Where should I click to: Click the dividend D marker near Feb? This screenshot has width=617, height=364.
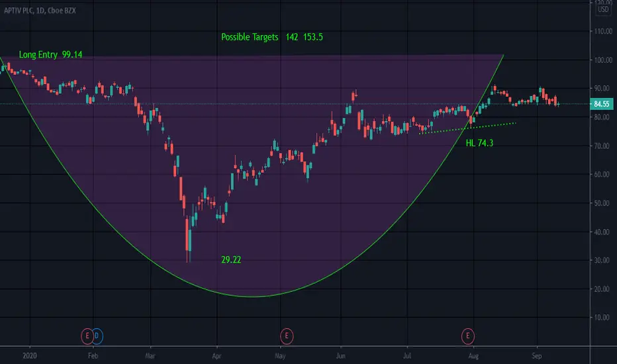pos(97,336)
